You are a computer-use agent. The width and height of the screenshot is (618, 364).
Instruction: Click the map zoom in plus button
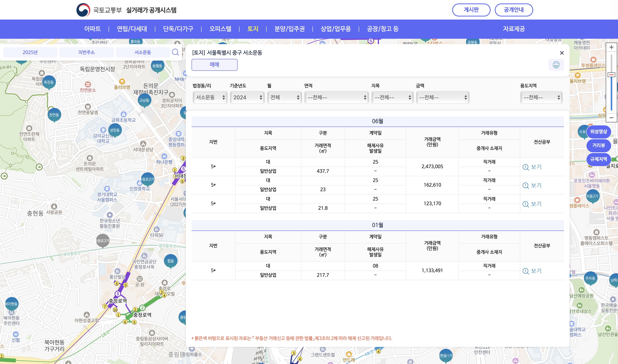pos(611,47)
